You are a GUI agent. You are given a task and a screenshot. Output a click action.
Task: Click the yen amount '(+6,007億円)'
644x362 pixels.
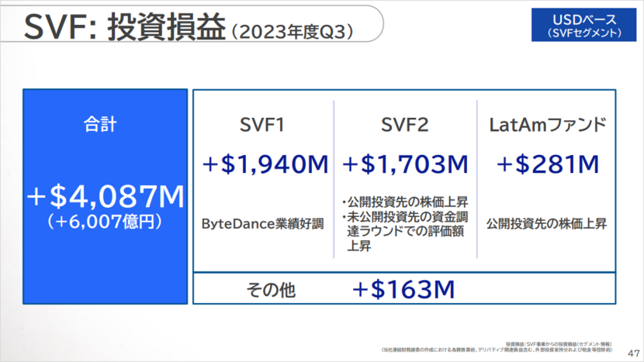pyautogui.click(x=106, y=222)
